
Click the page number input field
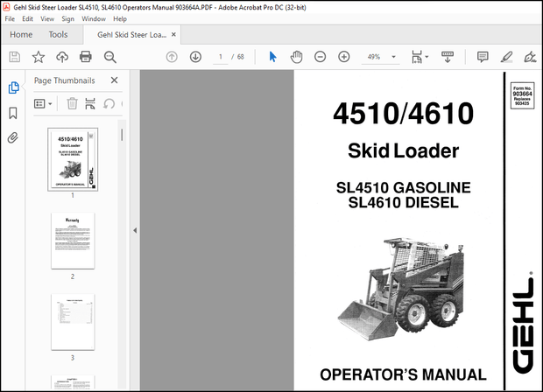(220, 57)
